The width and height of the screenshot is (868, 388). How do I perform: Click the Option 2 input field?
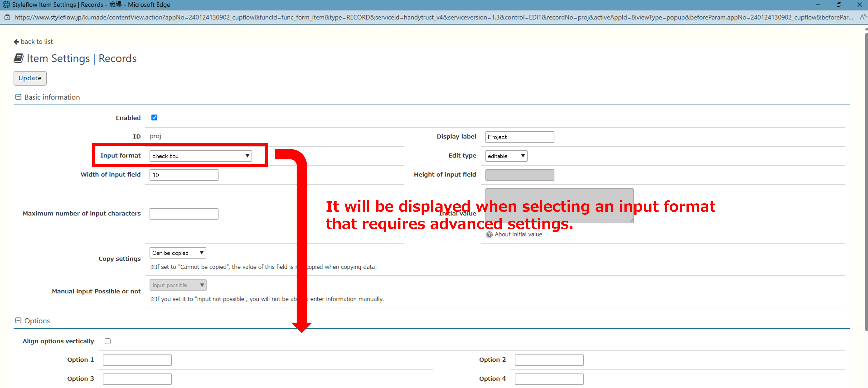coord(549,360)
